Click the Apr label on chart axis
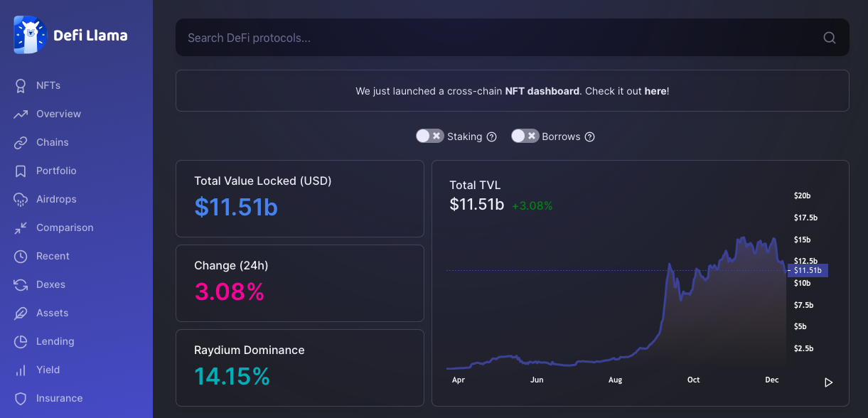This screenshot has width=868, height=418. coord(459,380)
